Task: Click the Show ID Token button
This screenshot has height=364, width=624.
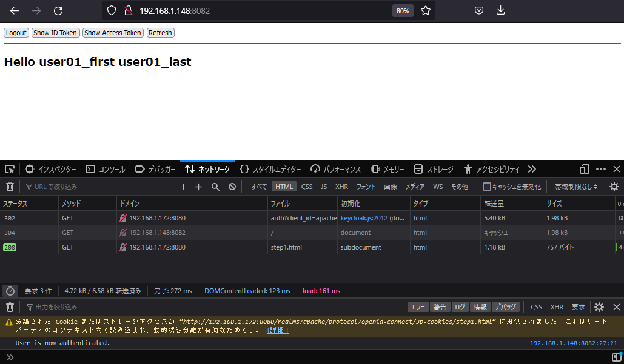Action: click(55, 33)
